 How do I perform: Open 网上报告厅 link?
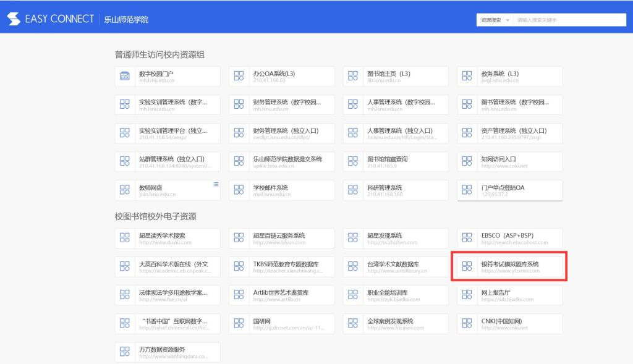[x=510, y=295]
